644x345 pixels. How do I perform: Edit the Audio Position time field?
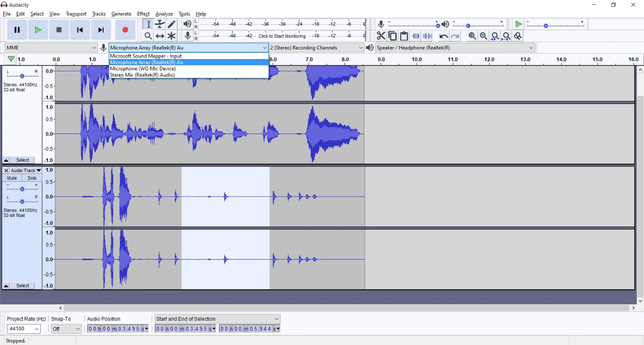pyautogui.click(x=116, y=329)
